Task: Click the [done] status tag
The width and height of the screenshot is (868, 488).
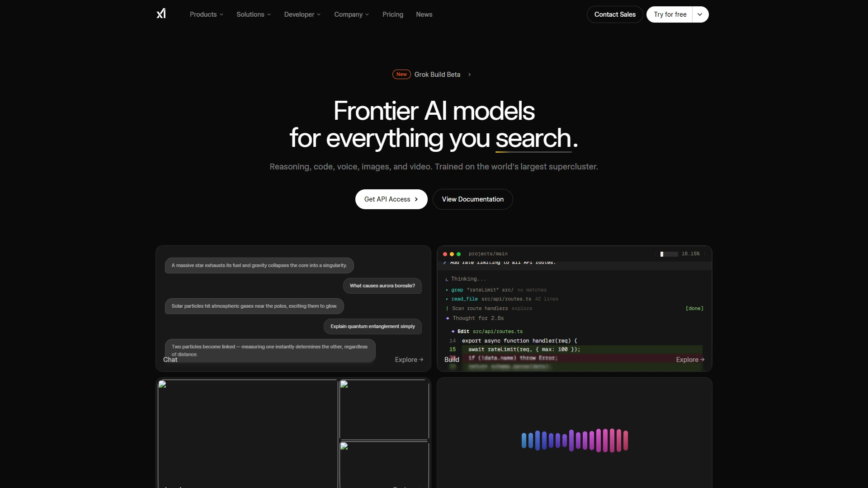Action: point(694,309)
